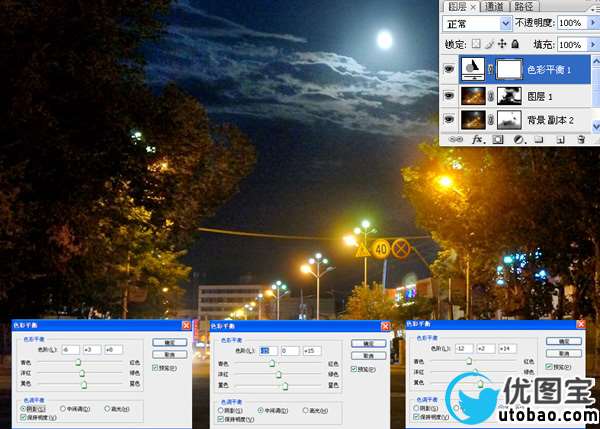Open the 不透明度 opacity slider arrow
The image size is (600, 429).
[593, 23]
